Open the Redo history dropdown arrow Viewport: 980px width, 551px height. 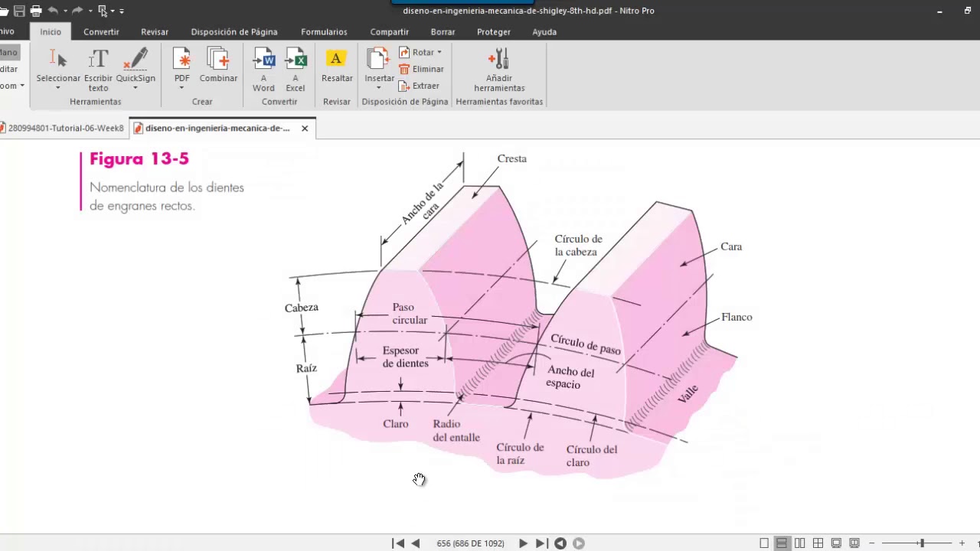[90, 11]
